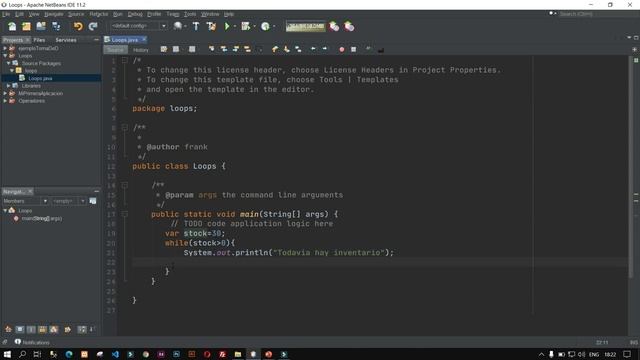Expand the Operadores project node
The image size is (640, 360).
tap(5, 101)
